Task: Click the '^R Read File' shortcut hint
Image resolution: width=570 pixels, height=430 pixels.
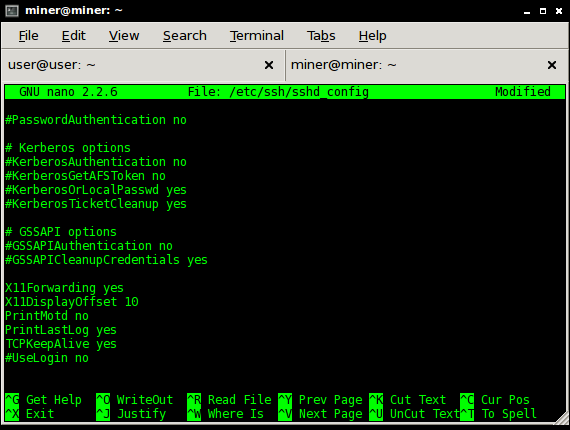Action: point(229,400)
